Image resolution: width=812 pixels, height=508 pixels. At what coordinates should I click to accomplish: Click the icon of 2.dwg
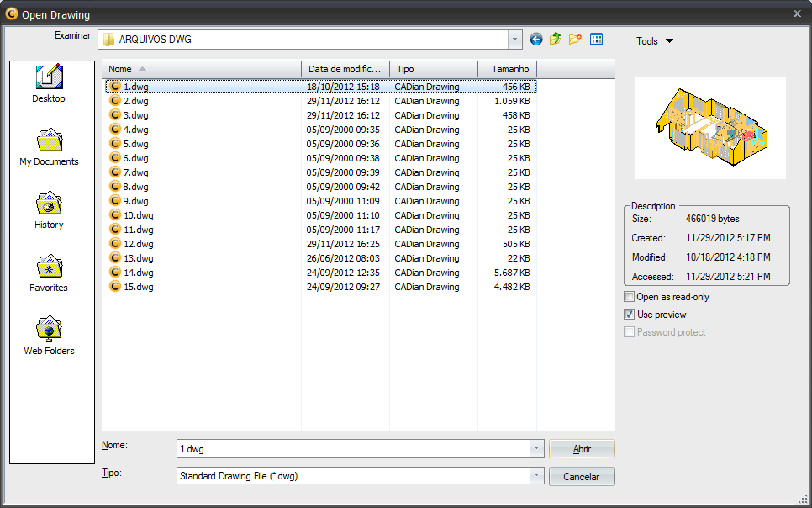tap(115, 101)
